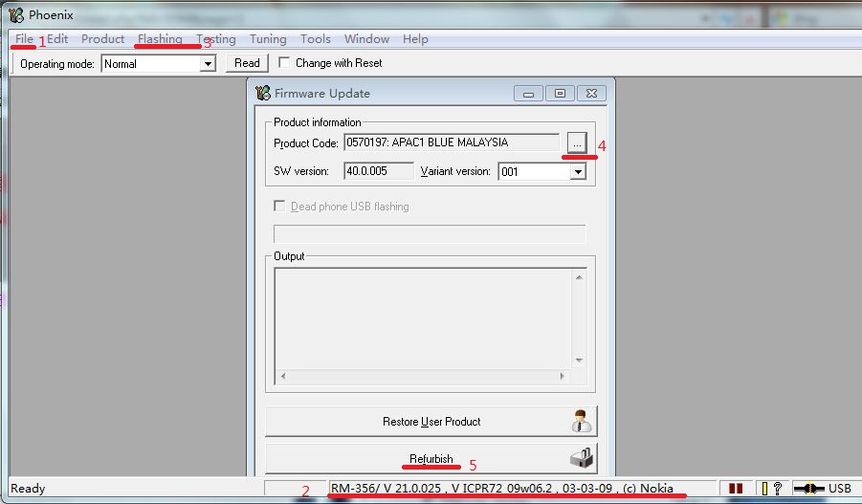The height and width of the screenshot is (504, 862).
Task: Click the SW version field
Action: click(x=379, y=171)
